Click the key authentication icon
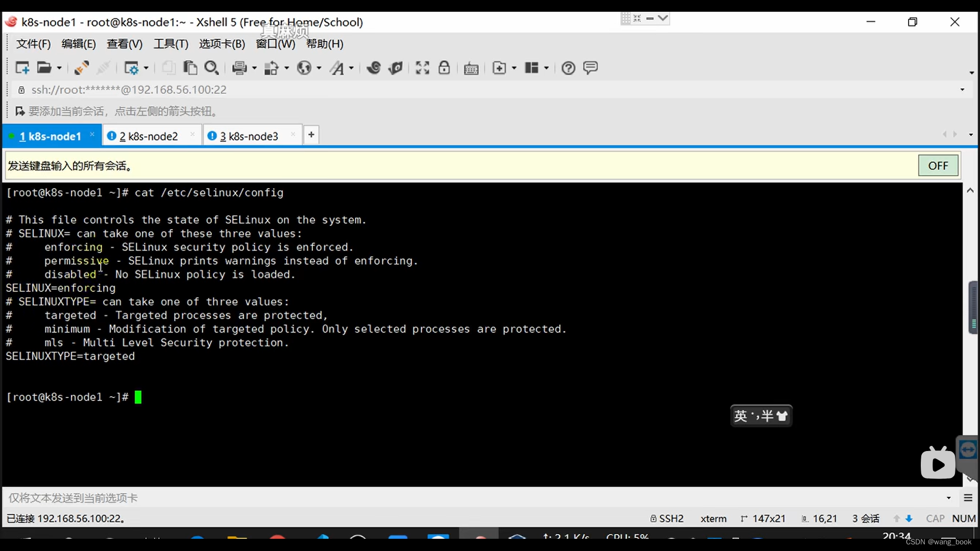This screenshot has width=980, height=551. pyautogui.click(x=444, y=67)
